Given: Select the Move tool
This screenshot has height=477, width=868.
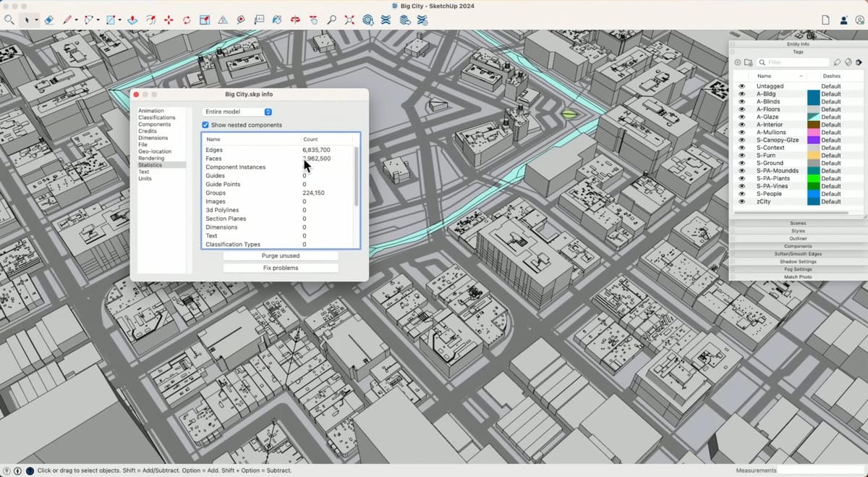Looking at the screenshot, I should pos(169,20).
